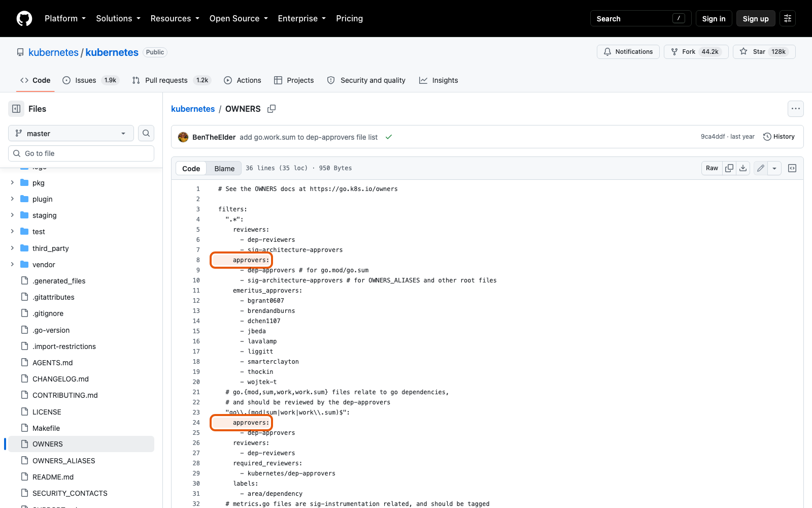Viewport: 812px width, 508px height.
Task: Open the Makefile file
Action: click(46, 428)
